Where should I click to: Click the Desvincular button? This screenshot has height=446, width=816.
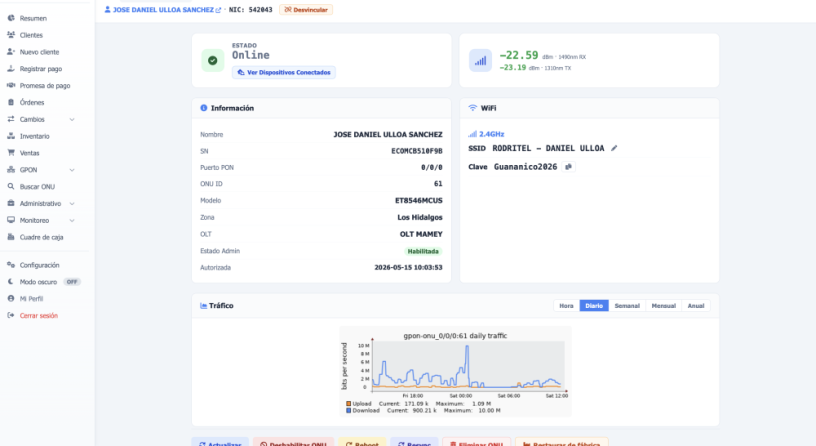tap(306, 10)
